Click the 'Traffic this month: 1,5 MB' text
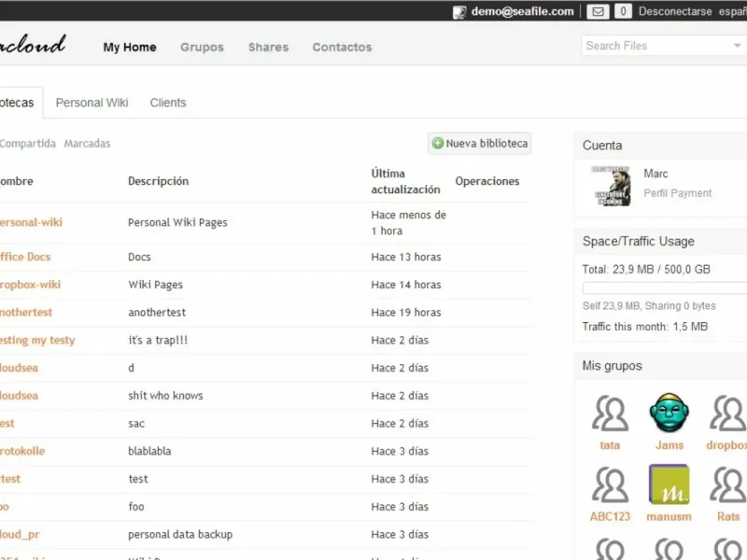747x560 pixels. coord(645,327)
